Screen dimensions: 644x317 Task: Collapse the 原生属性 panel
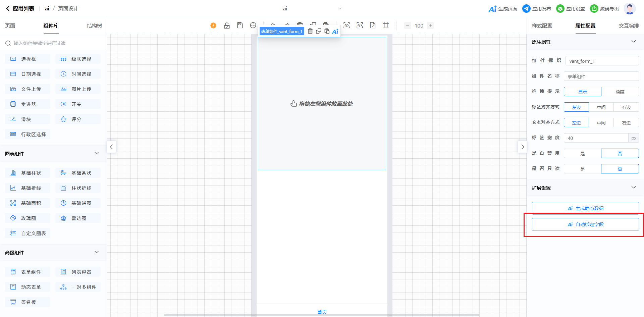pyautogui.click(x=633, y=42)
